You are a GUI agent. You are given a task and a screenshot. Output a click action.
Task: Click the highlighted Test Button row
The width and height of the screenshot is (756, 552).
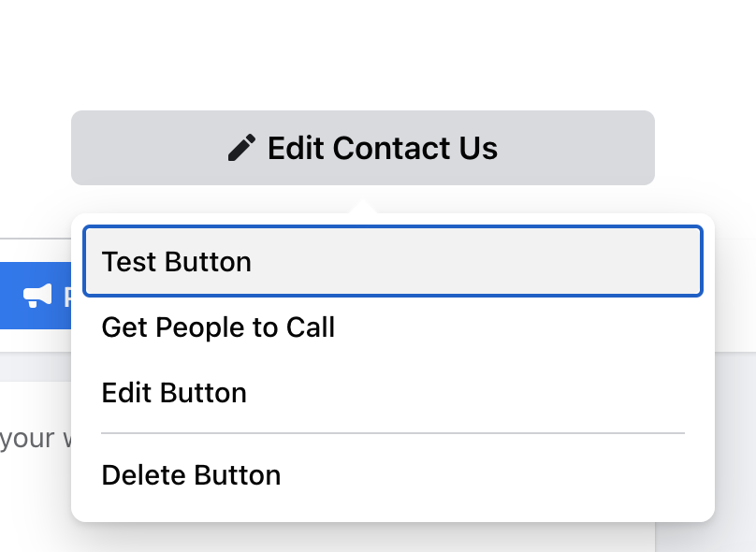392,261
